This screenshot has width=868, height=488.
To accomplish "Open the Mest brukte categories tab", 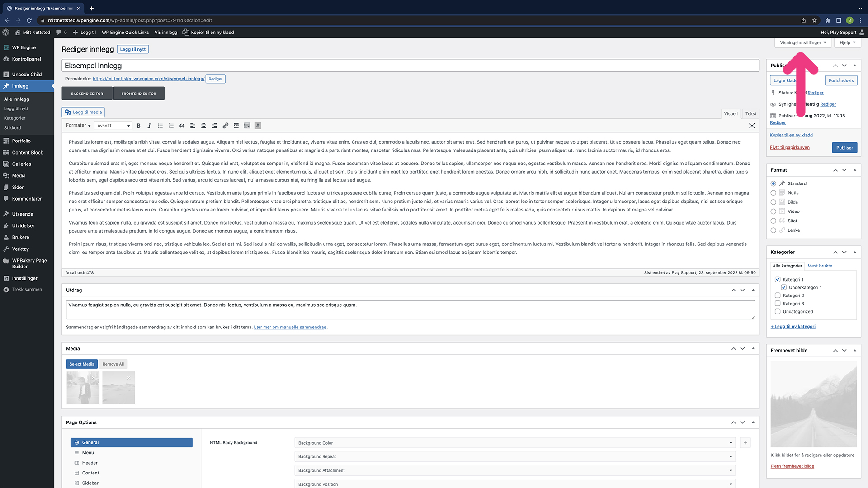I will click(820, 266).
